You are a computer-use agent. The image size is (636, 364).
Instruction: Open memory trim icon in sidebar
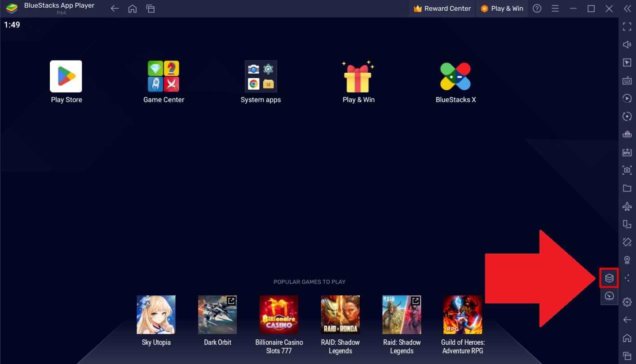[x=627, y=134]
